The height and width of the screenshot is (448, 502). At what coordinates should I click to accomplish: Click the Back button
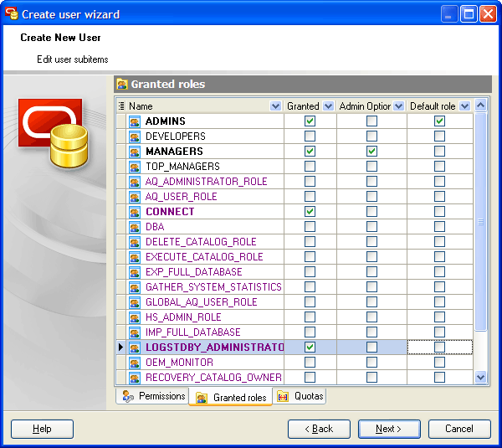pos(319,429)
